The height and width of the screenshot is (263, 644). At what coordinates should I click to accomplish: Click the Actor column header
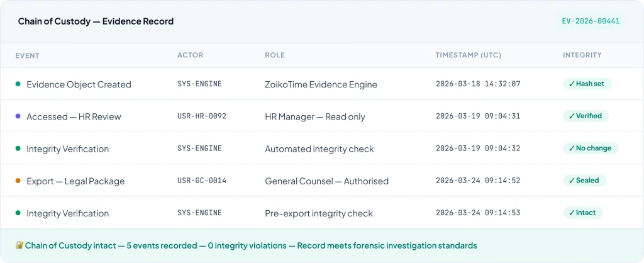tap(190, 55)
